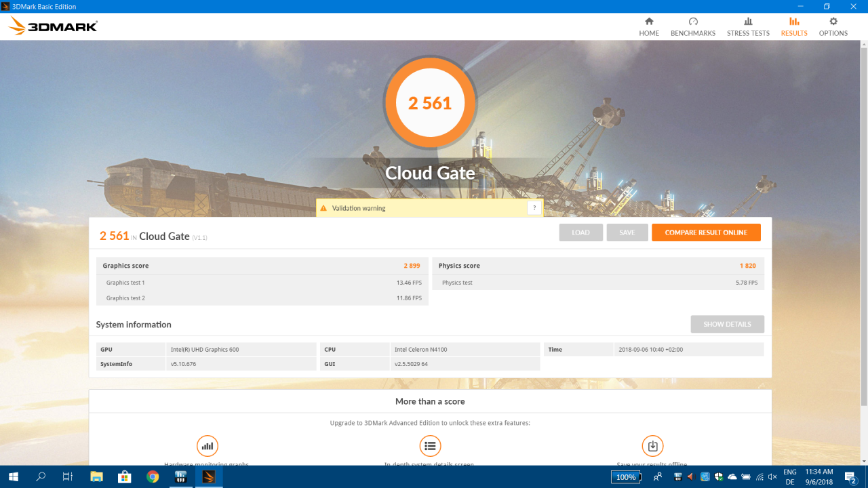The width and height of the screenshot is (868, 488).
Task: Open taskbar search
Action: click(41, 476)
